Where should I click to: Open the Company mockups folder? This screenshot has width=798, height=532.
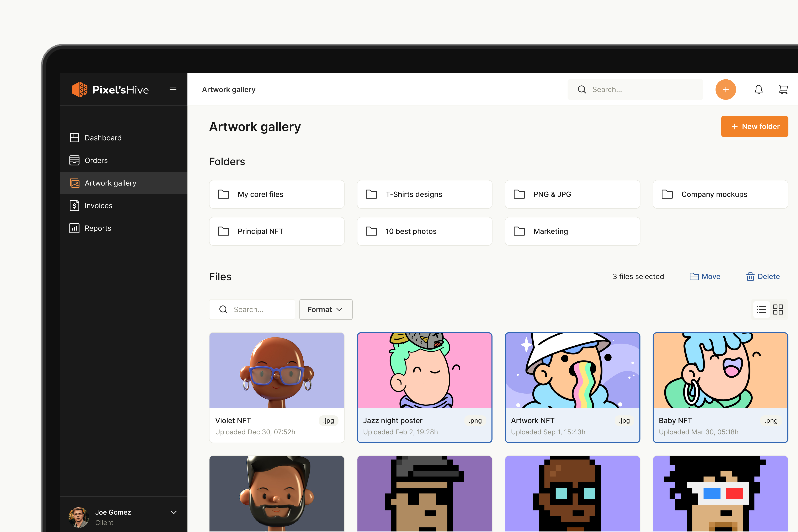pos(720,195)
